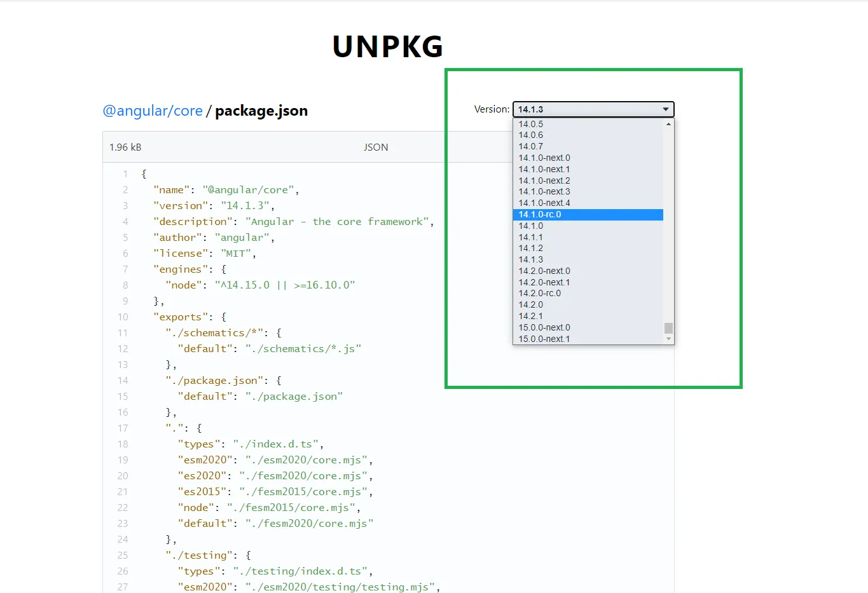This screenshot has height=593, width=868.
Task: Select version 14.2.0-rc.0
Action: click(588, 293)
